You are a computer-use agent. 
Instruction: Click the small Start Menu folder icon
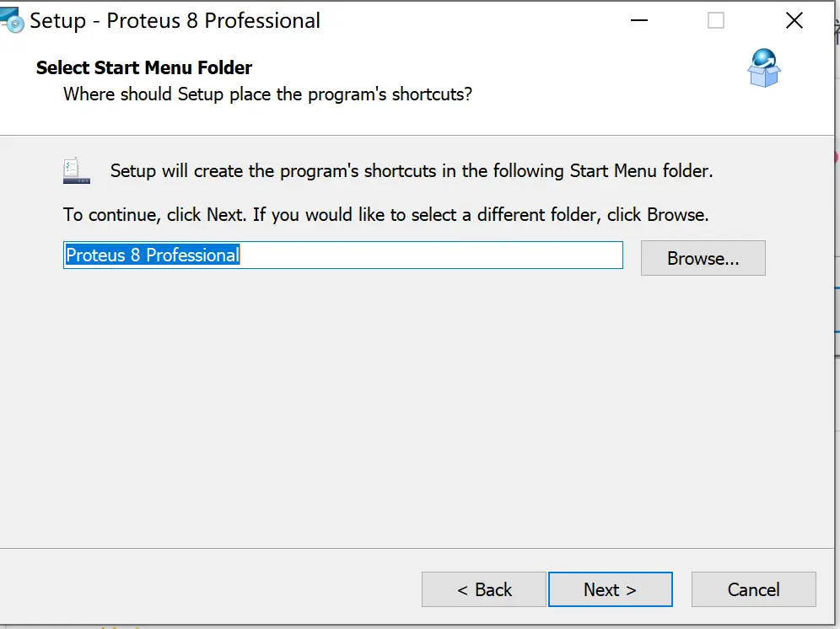(77, 171)
